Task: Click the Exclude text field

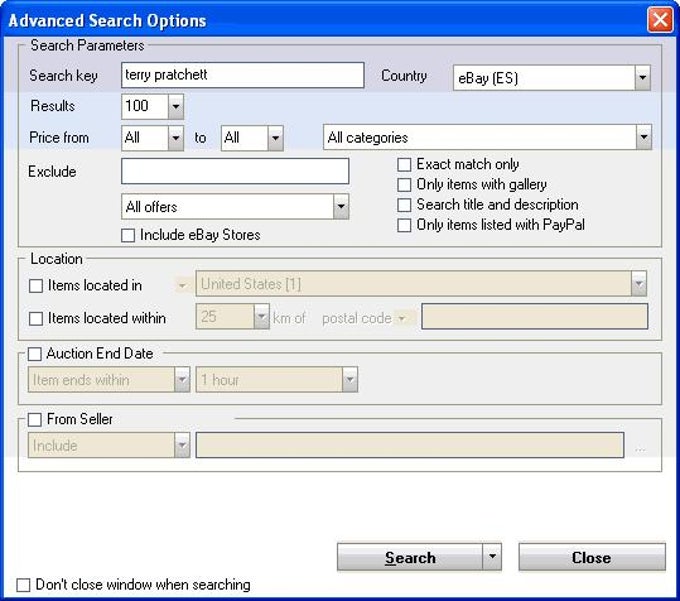Action: click(x=235, y=171)
